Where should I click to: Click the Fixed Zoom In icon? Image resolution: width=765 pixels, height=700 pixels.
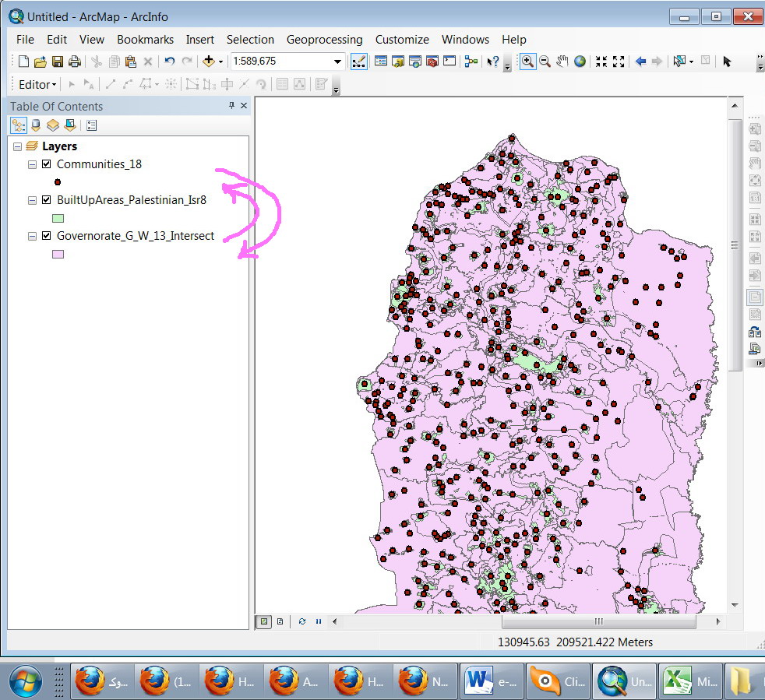point(601,62)
